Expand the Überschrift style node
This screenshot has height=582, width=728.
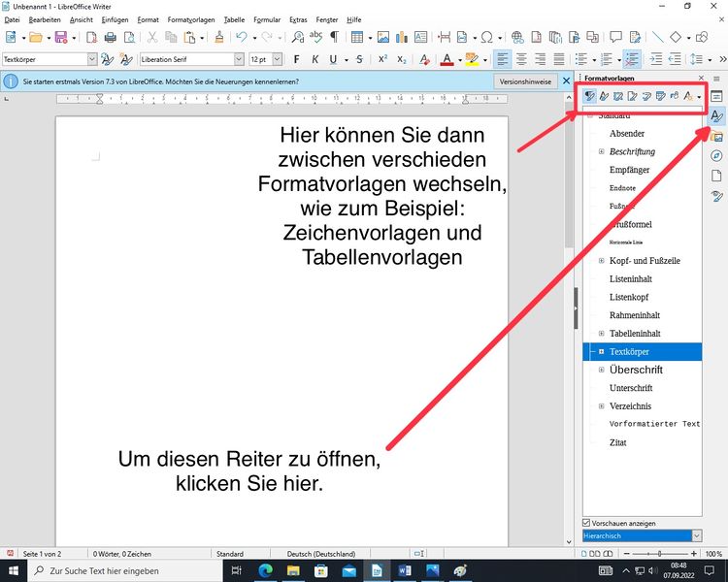[601, 370]
